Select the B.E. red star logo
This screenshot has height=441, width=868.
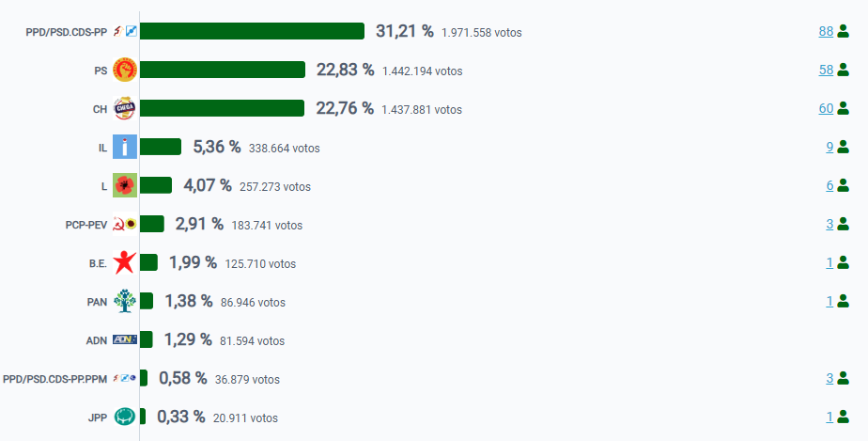tap(124, 262)
